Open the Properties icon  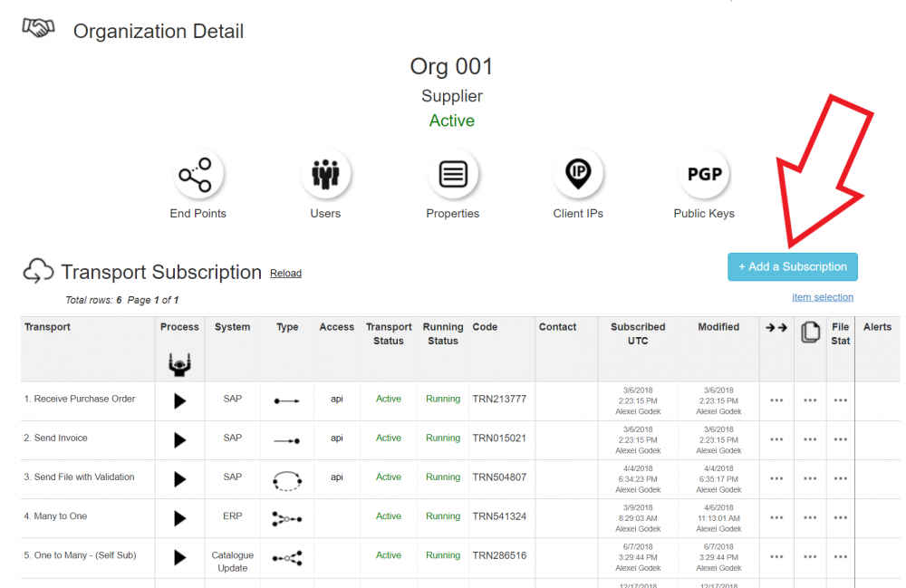coord(452,174)
